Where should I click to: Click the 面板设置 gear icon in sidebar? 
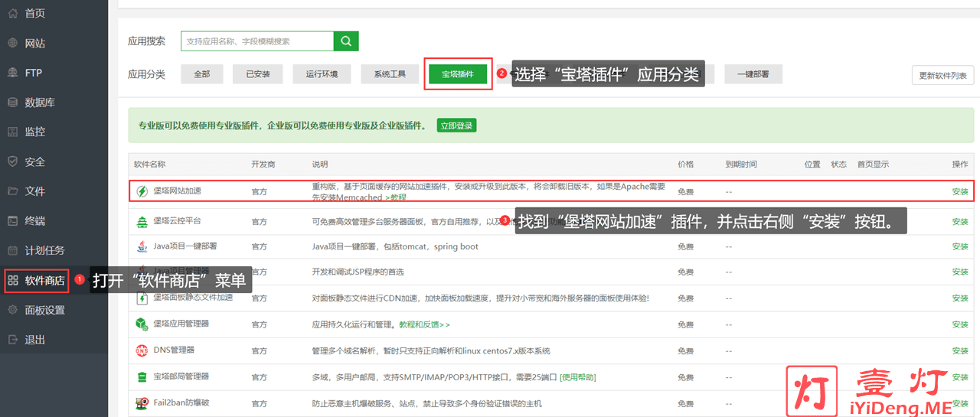point(12,310)
